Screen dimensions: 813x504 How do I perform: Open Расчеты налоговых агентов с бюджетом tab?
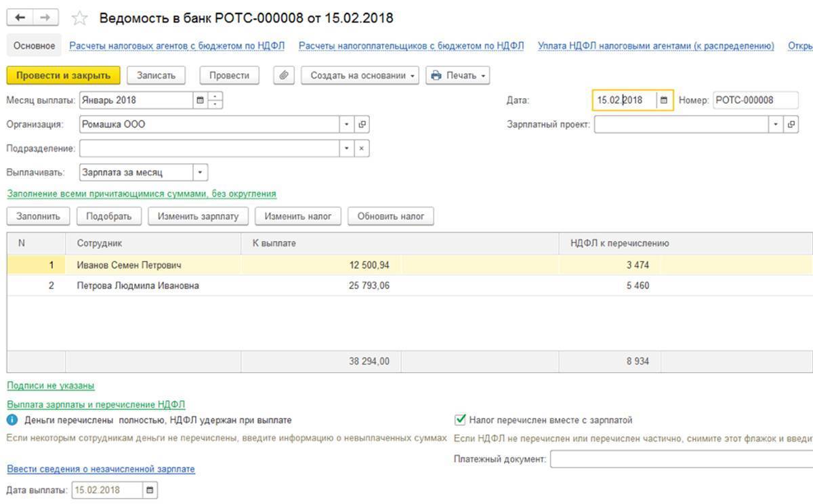(177, 45)
